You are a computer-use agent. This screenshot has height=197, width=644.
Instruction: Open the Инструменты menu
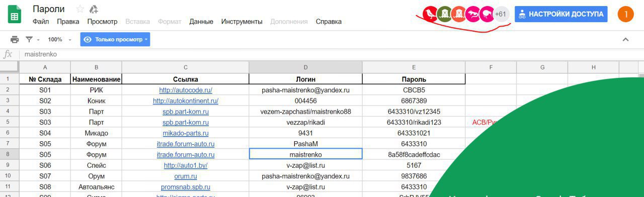point(242,22)
